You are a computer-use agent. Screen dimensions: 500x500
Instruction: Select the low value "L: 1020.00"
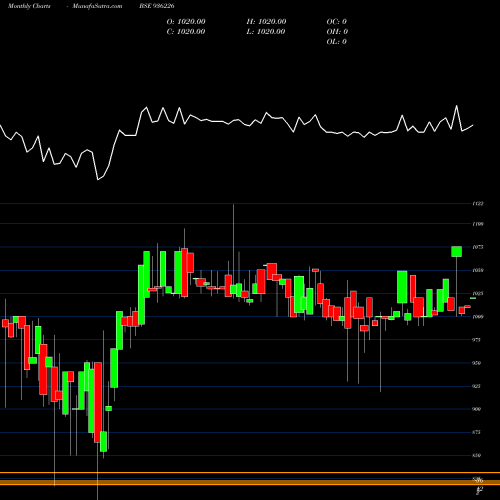tap(266, 32)
